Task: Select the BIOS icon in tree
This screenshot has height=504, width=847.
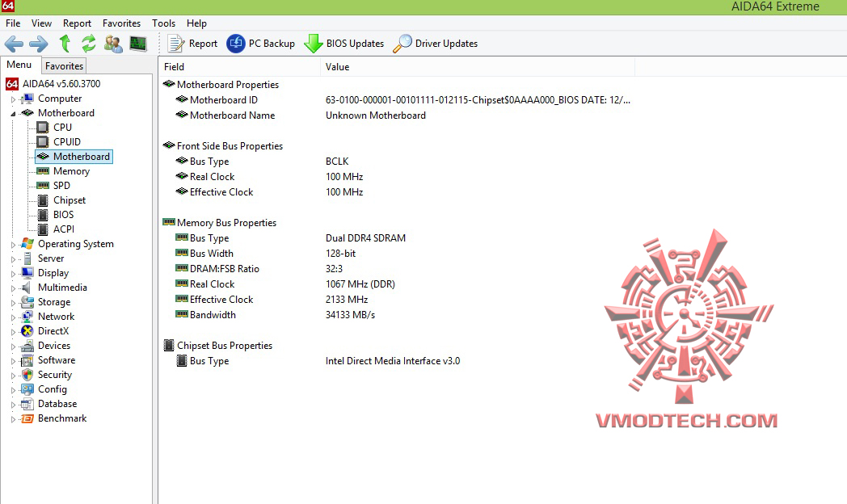Action: (x=43, y=215)
